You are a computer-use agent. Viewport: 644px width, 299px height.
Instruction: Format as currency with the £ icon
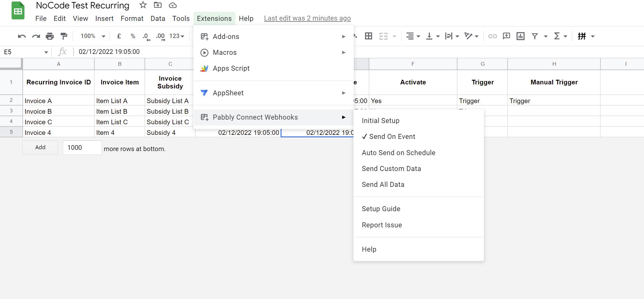119,36
